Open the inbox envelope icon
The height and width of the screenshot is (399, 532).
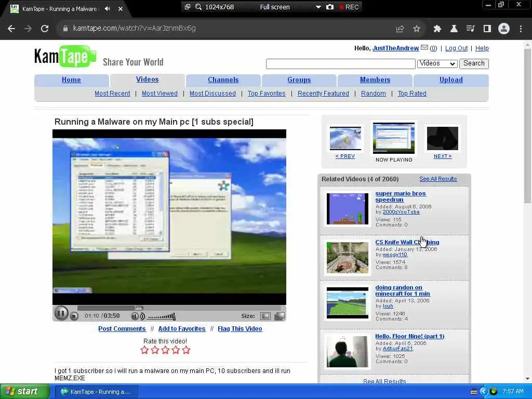pos(424,48)
